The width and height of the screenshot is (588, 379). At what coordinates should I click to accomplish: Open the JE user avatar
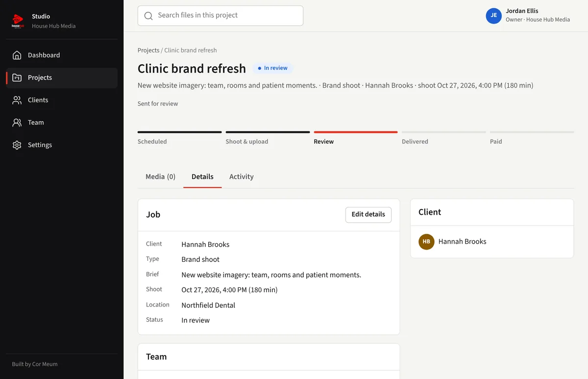pos(493,16)
